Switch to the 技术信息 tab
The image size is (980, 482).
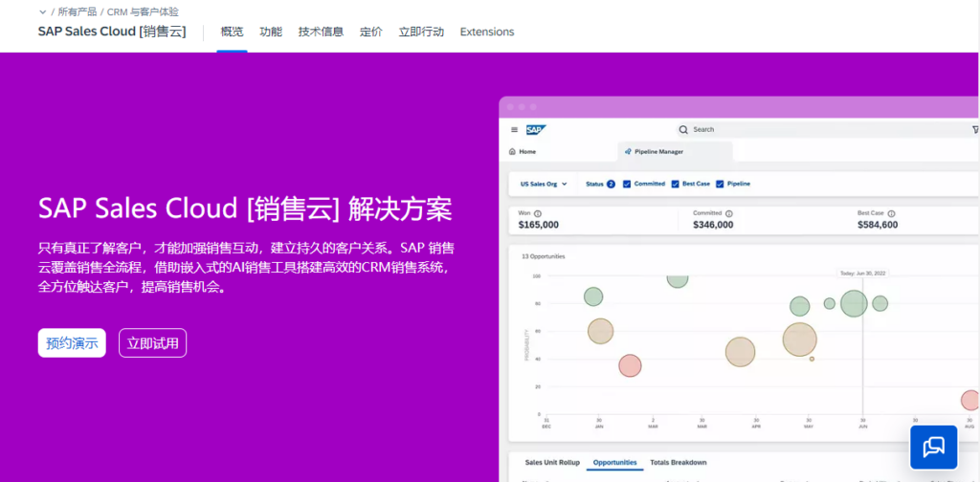coord(321,32)
